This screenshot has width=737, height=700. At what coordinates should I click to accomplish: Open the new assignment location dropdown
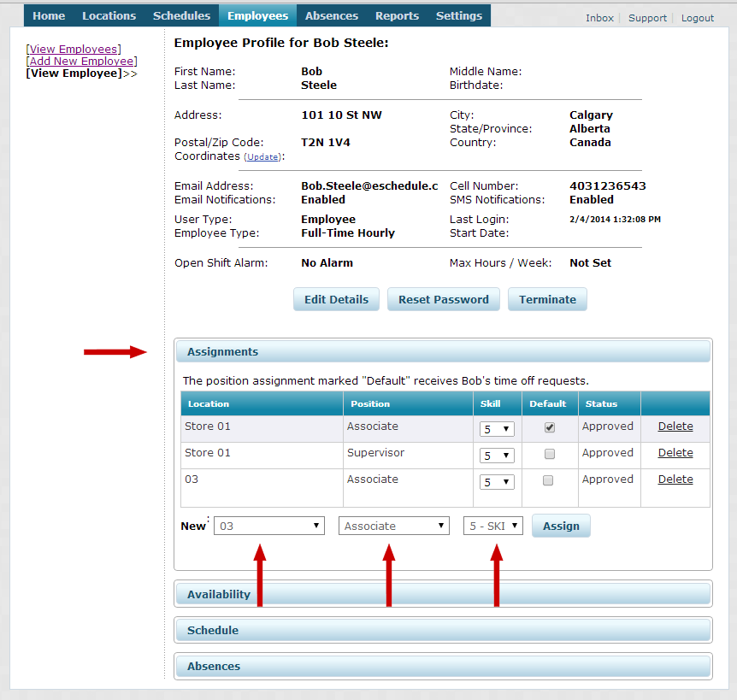(269, 526)
